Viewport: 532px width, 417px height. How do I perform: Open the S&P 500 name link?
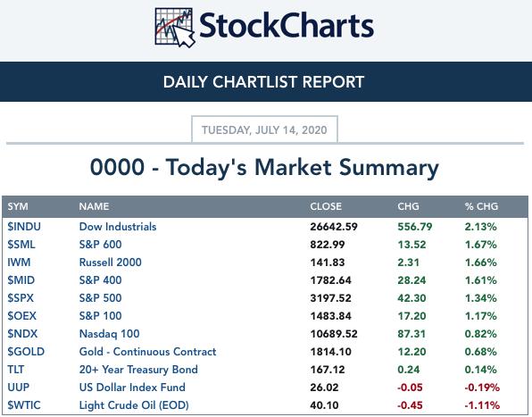[101, 298]
